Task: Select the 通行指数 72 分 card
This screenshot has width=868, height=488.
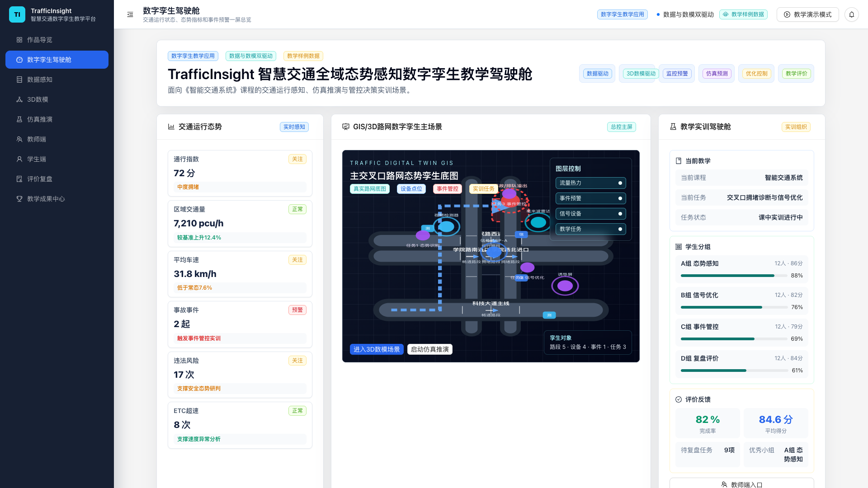Action: click(x=240, y=174)
